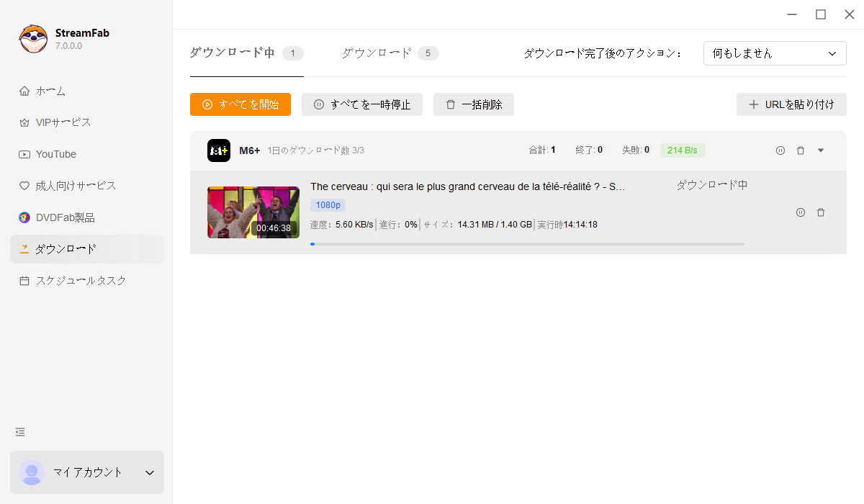Click the video thumbnail showing 00:46:38
Viewport: 864px width, 504px height.
click(253, 212)
